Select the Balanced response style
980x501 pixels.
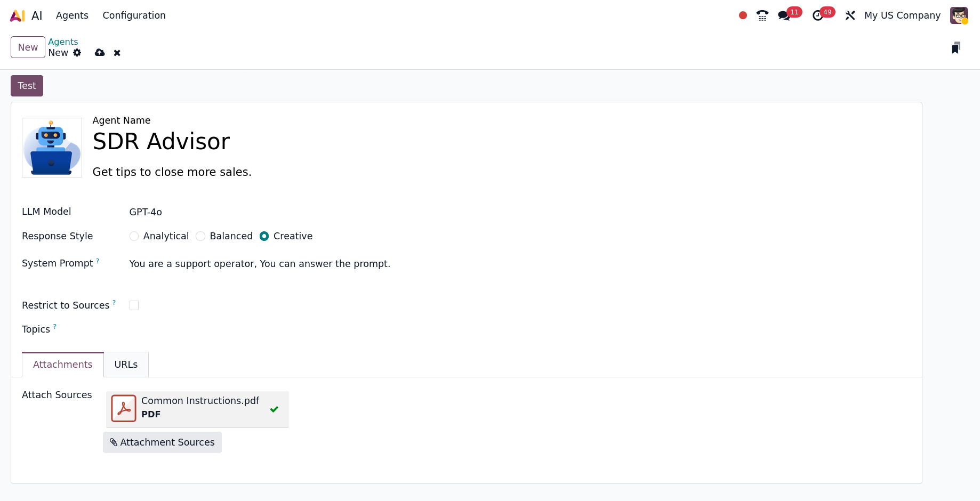tap(200, 236)
